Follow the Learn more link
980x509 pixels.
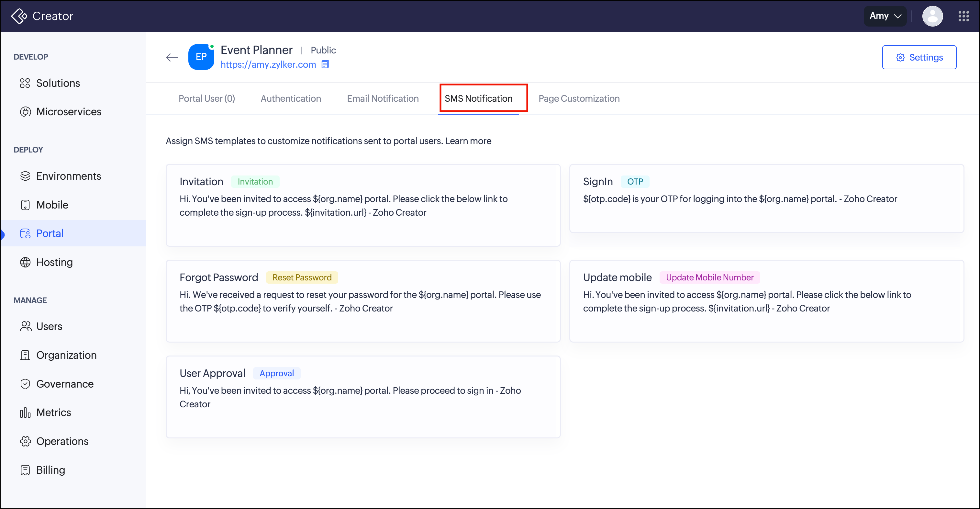468,141
